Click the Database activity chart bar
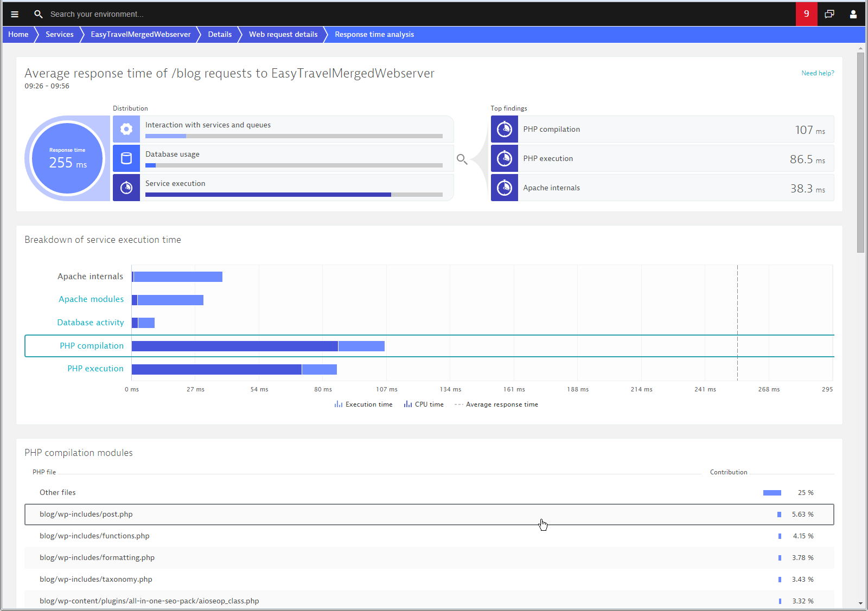The width and height of the screenshot is (868, 611). [x=143, y=323]
